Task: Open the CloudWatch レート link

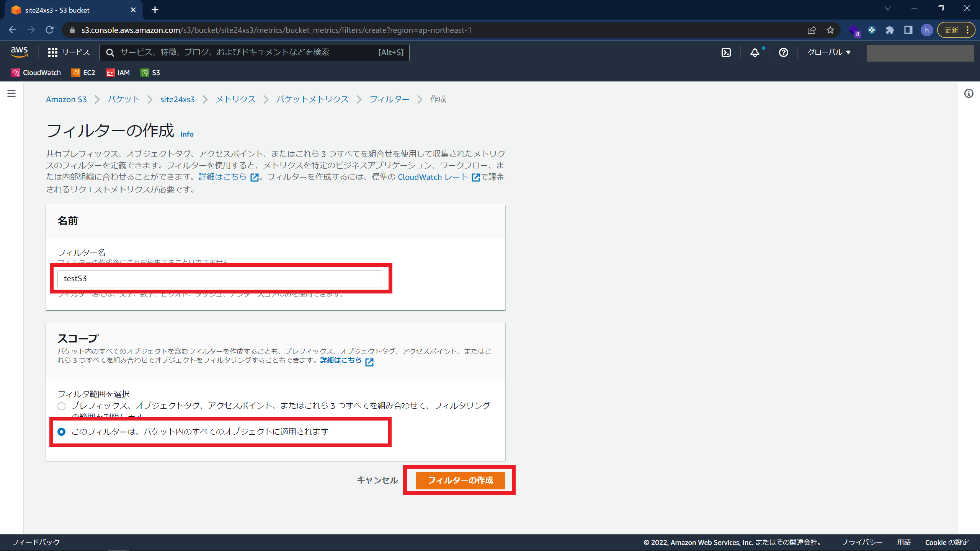Action: click(439, 177)
